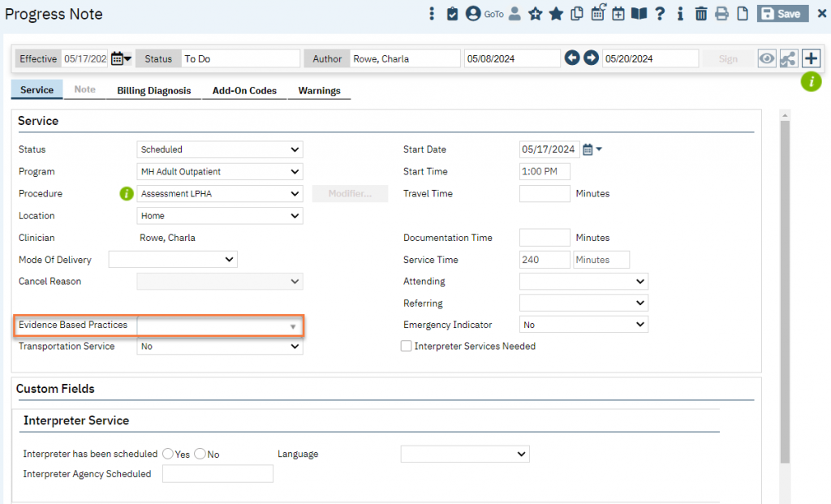Click the Start Date field 05/17/2024
The height and width of the screenshot is (504, 831).
pyautogui.click(x=549, y=149)
